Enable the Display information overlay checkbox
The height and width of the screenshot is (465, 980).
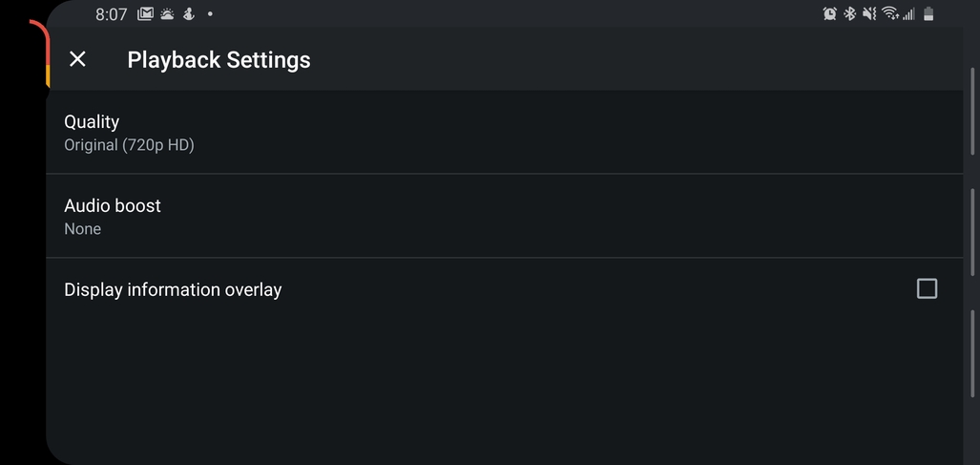click(x=926, y=288)
